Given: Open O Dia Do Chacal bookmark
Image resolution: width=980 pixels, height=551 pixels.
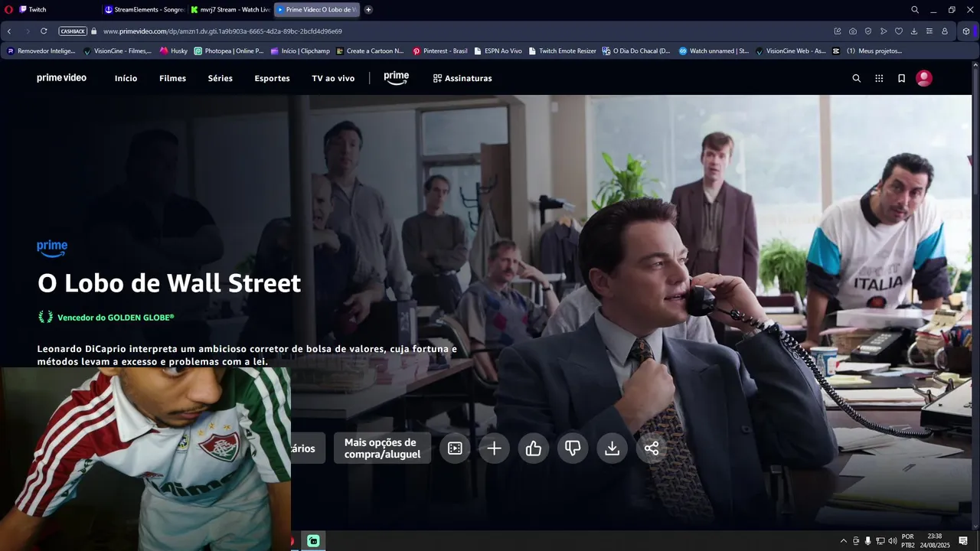Looking at the screenshot, I should click(x=636, y=51).
